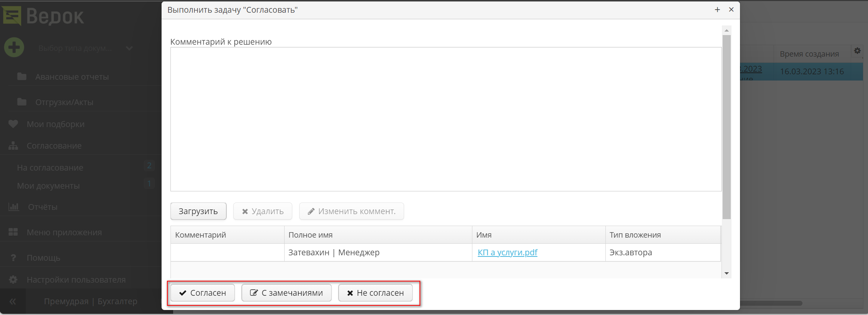Select Мои документы item
The image size is (868, 315).
[48, 186]
